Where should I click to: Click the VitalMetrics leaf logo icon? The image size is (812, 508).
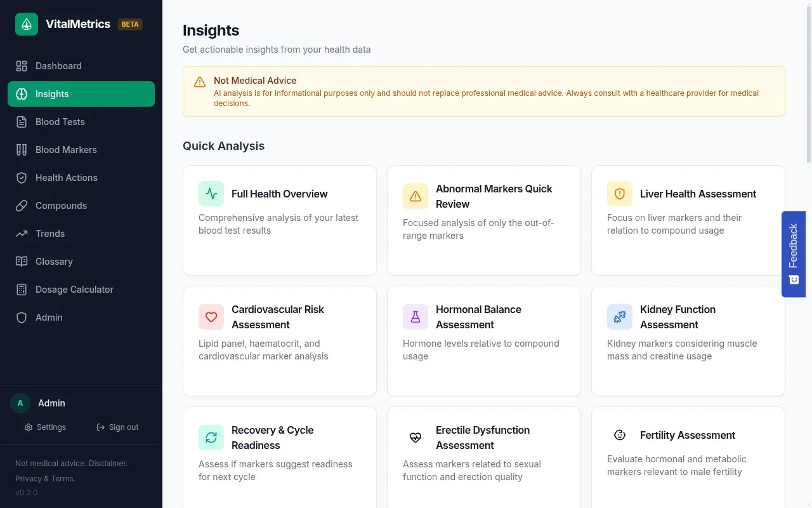click(27, 24)
